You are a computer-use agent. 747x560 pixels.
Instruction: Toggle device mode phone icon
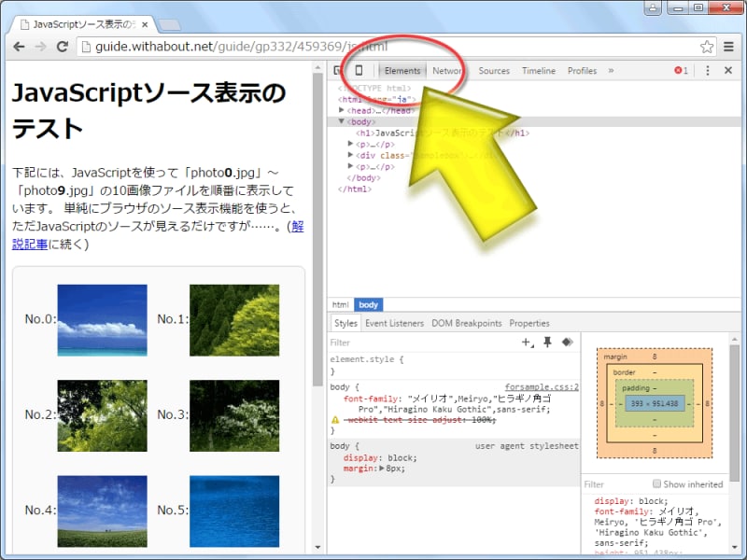tap(359, 71)
